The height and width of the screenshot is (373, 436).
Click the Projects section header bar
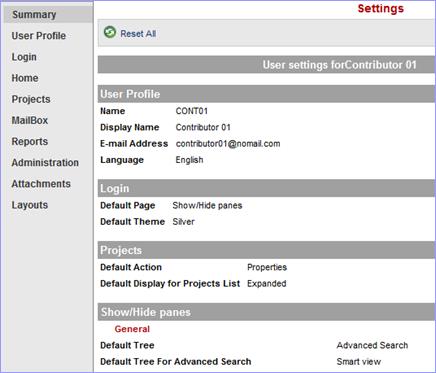click(266, 250)
